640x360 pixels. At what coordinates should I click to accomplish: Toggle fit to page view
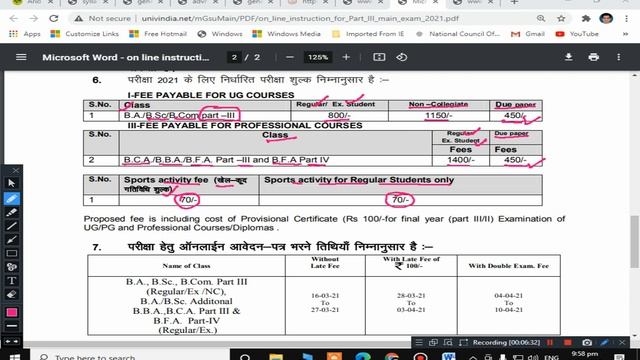(x=379, y=57)
